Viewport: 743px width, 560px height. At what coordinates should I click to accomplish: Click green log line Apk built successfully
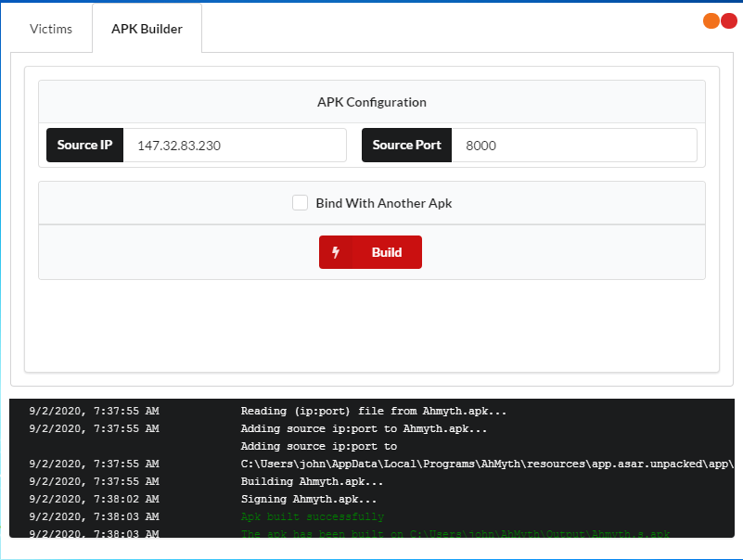[313, 516]
